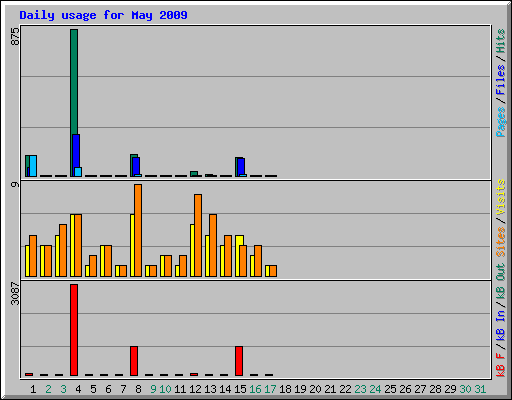
Task: Click the 875 axis maximum label
Action: (x=15, y=37)
